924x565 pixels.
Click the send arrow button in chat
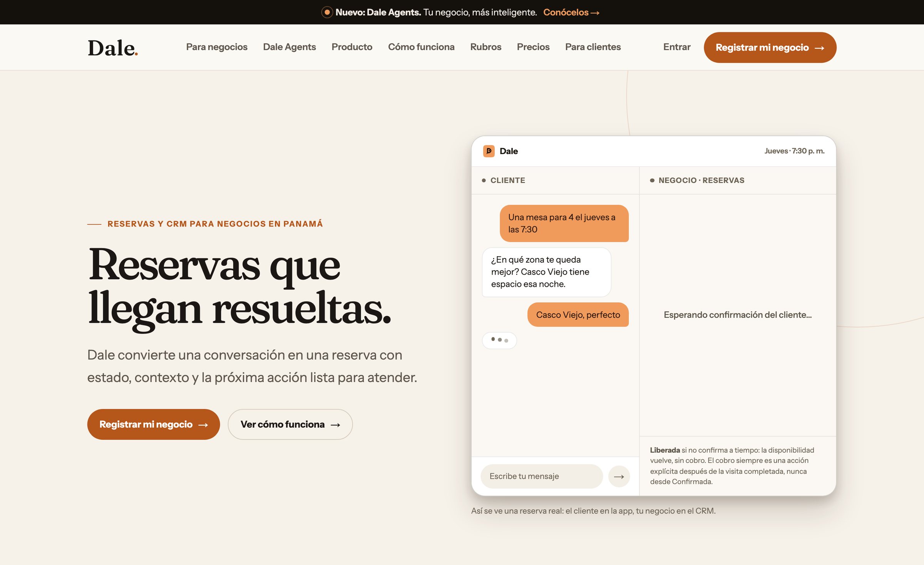[619, 477]
